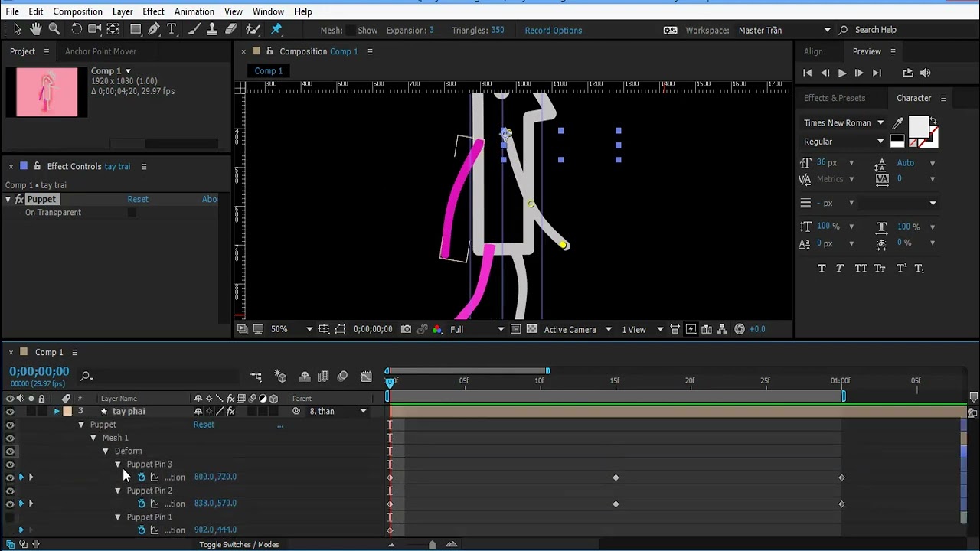
Task: Click the Character fill color swatch
Action: click(x=918, y=127)
